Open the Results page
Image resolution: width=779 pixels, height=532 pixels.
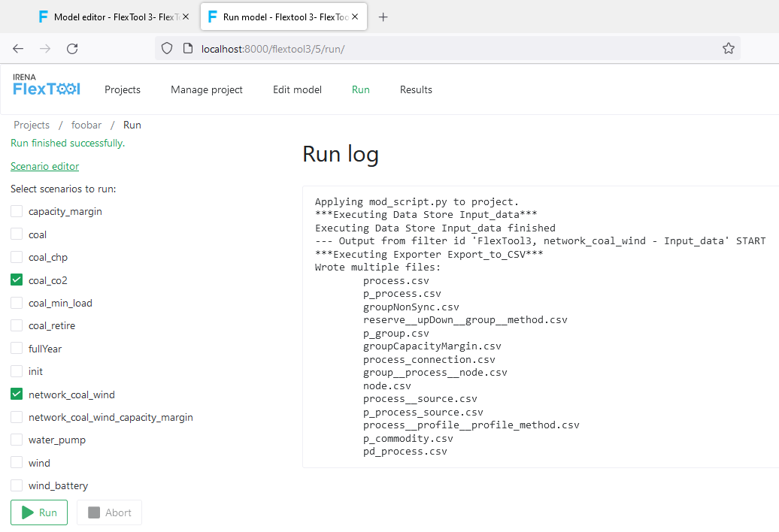click(x=416, y=90)
